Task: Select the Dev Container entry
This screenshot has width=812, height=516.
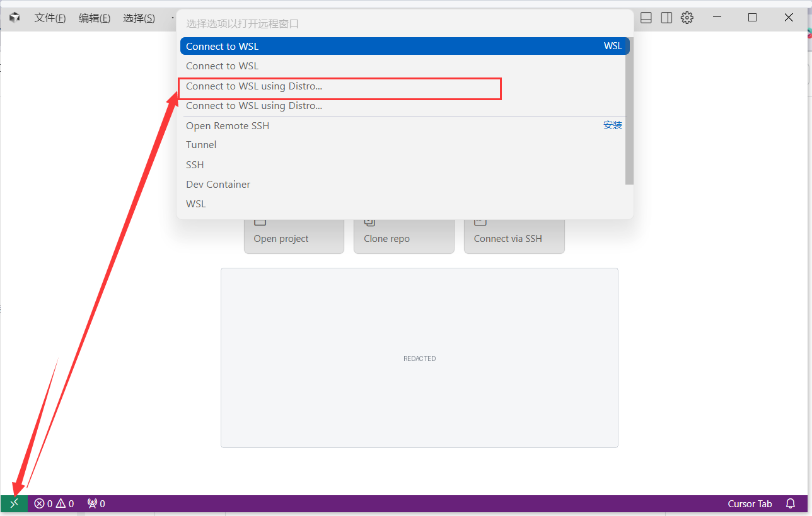Action: coord(405,184)
